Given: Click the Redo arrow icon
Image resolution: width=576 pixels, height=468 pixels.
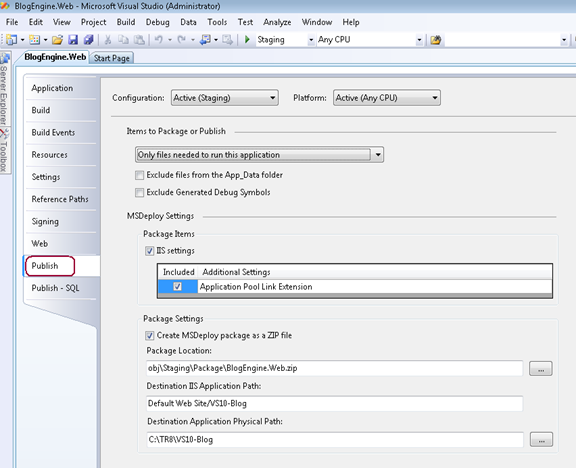Looking at the screenshot, I should pyautogui.click(x=181, y=40).
